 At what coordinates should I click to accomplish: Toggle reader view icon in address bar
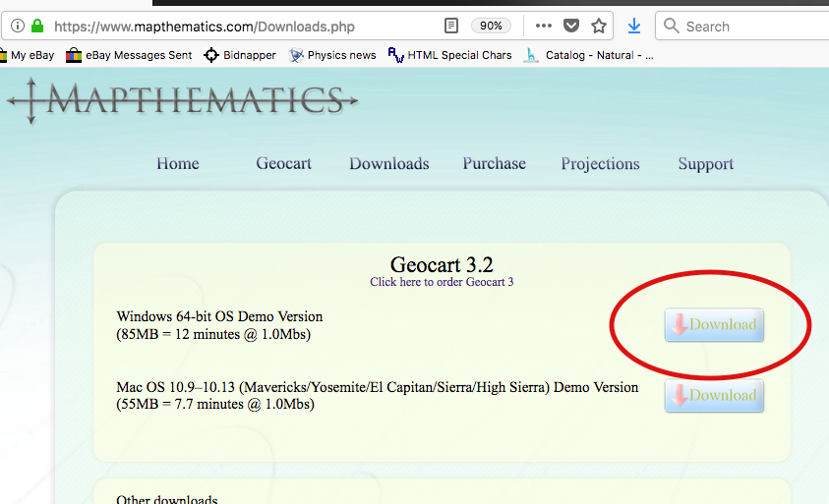point(451,26)
